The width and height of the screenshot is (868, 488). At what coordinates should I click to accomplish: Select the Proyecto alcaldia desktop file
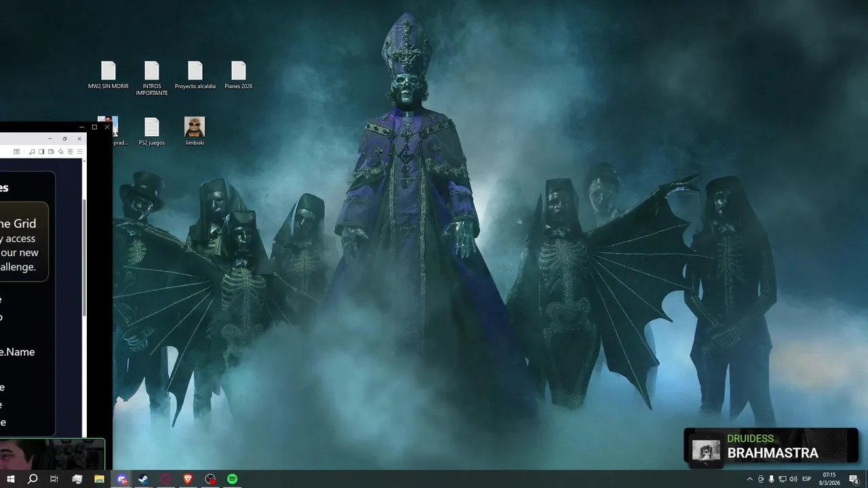pos(195,75)
